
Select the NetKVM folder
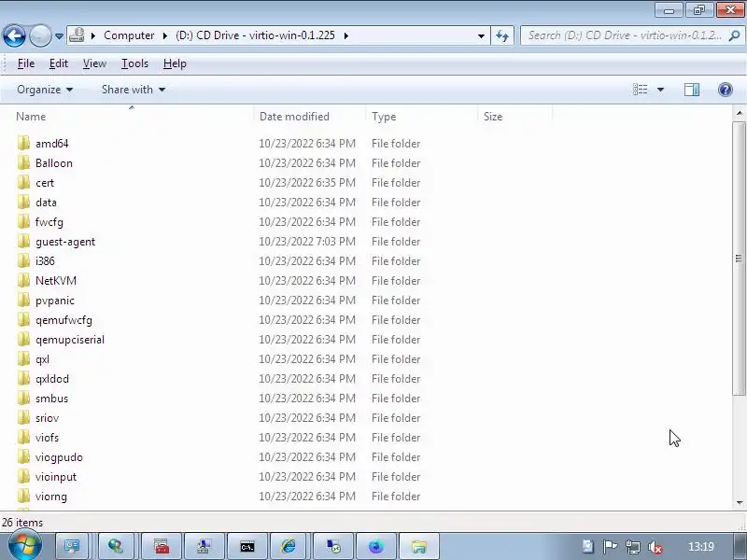click(x=56, y=281)
